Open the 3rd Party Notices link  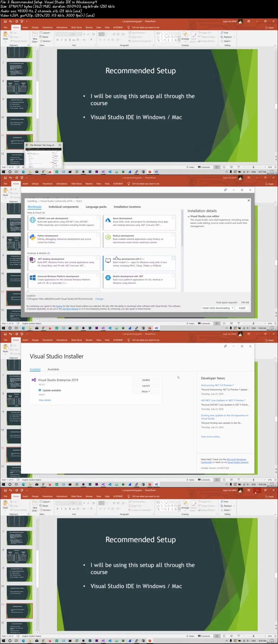tap(70, 309)
